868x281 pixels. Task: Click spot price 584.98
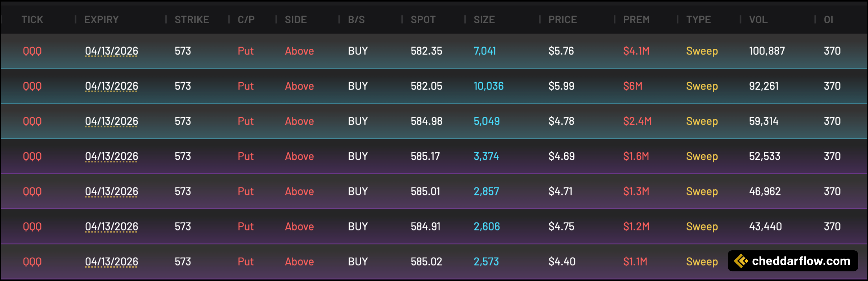(426, 121)
